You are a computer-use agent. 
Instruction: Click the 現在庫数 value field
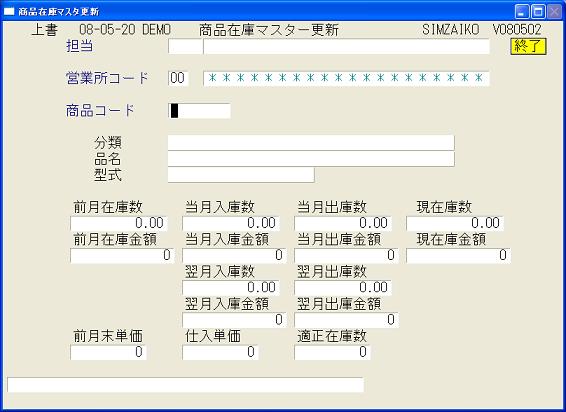click(x=455, y=223)
